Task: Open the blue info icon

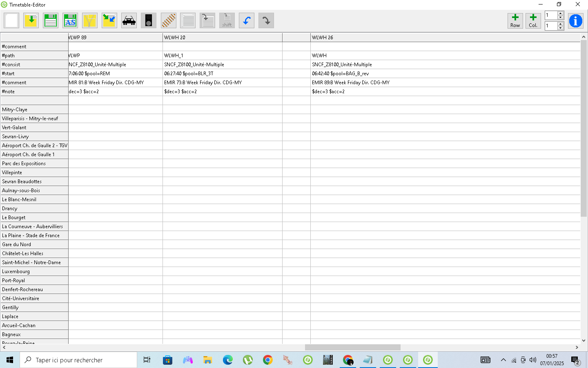Action: point(576,20)
